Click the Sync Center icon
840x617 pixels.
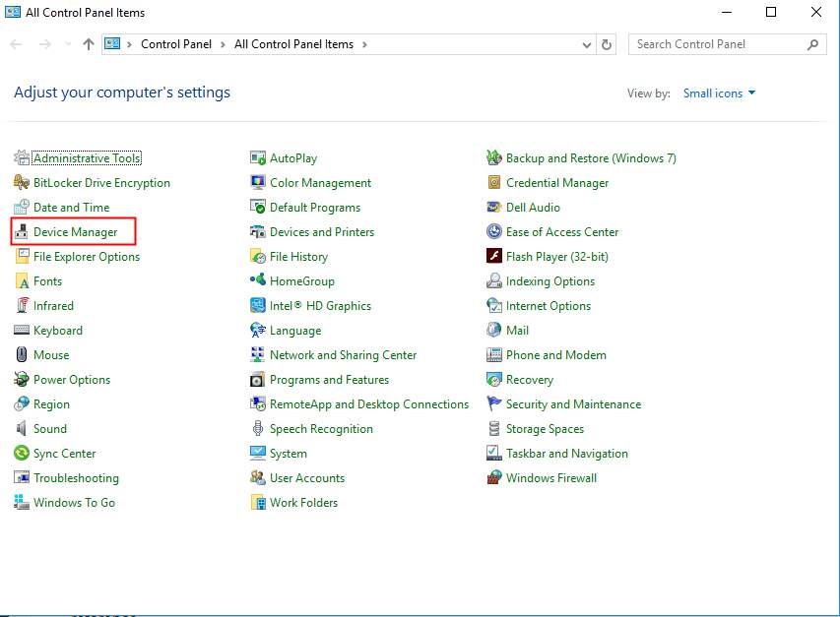[x=22, y=454]
